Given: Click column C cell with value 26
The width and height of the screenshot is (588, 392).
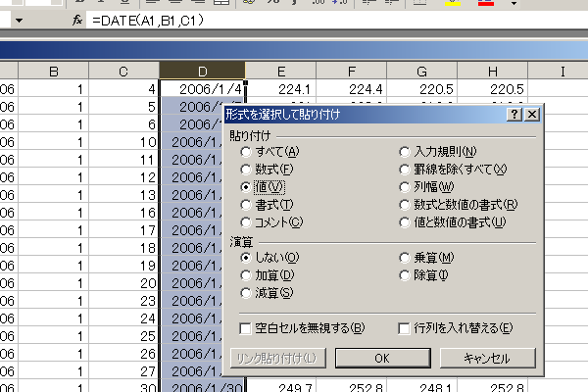Looking at the screenshot, I should [123, 354].
